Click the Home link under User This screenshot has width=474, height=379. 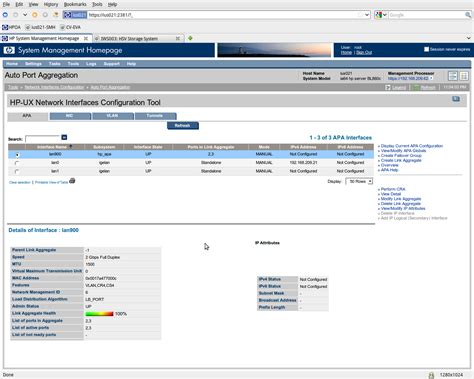[x=346, y=52]
